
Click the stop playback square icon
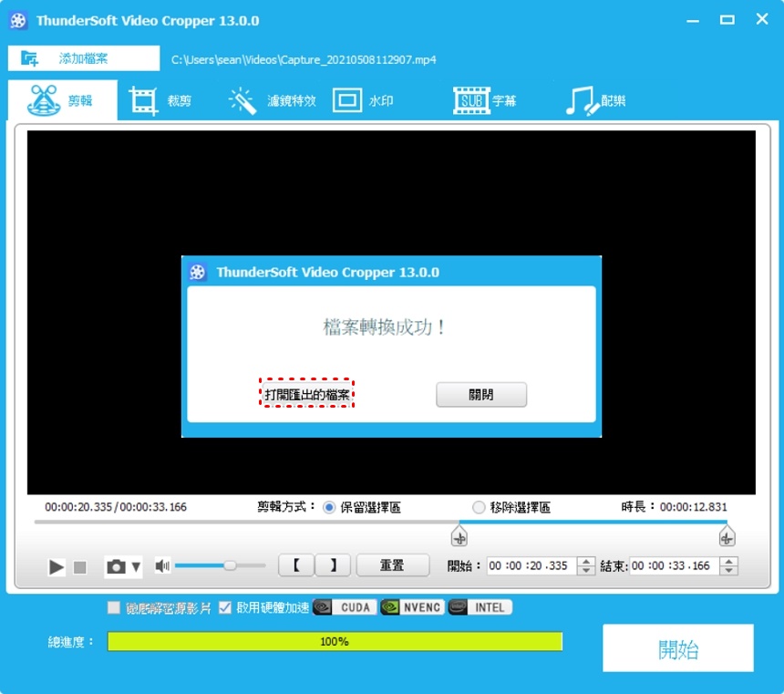(x=80, y=567)
